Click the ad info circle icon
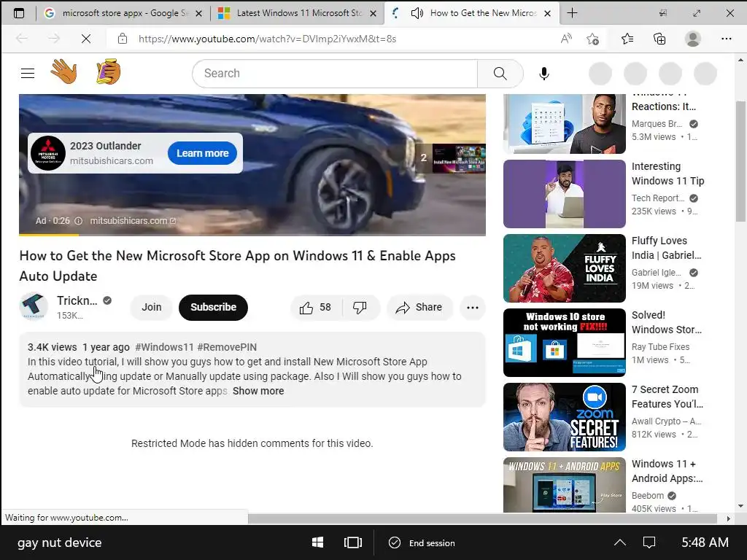Screen dimensions: 747x560 point(79,221)
